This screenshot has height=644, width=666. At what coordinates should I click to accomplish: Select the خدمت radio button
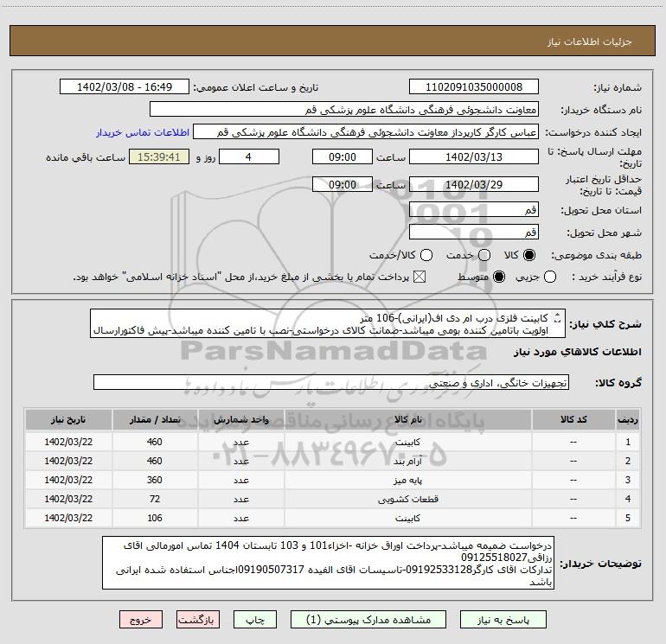[484, 255]
